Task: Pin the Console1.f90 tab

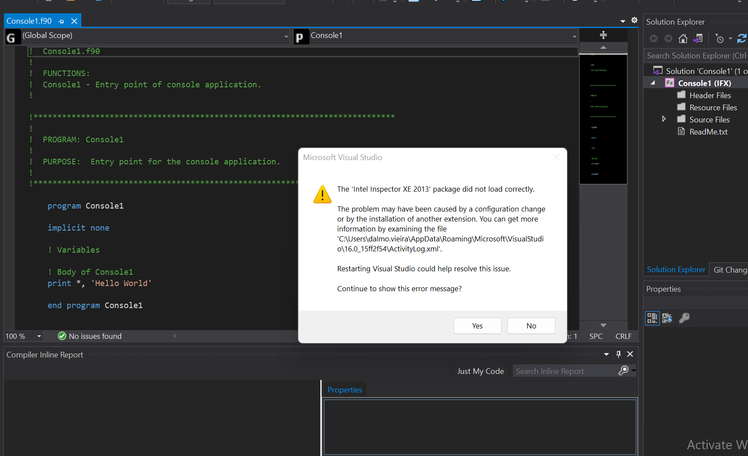Action: point(62,21)
